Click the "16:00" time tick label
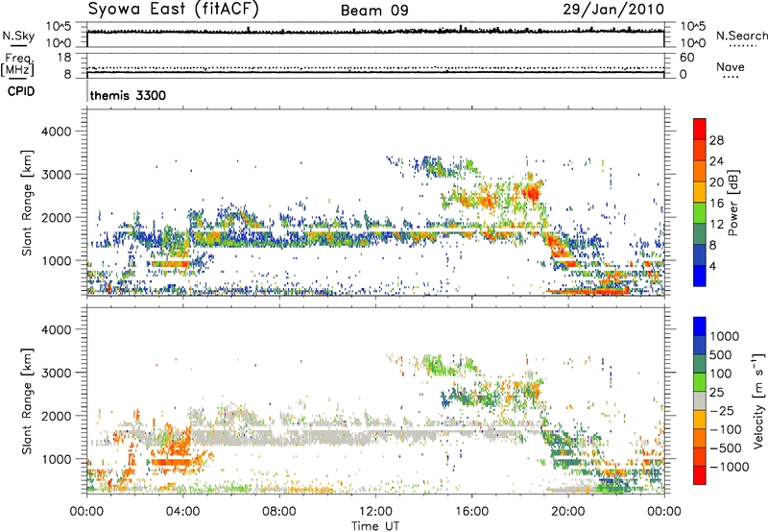This screenshot has width=768, height=532. click(471, 512)
